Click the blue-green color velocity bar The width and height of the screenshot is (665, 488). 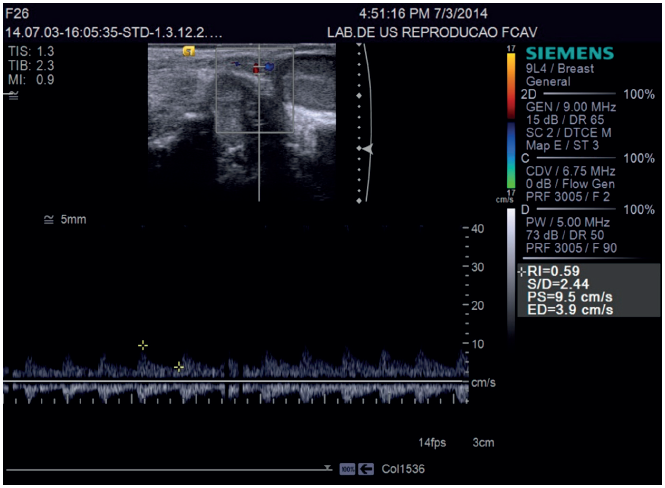point(511,155)
